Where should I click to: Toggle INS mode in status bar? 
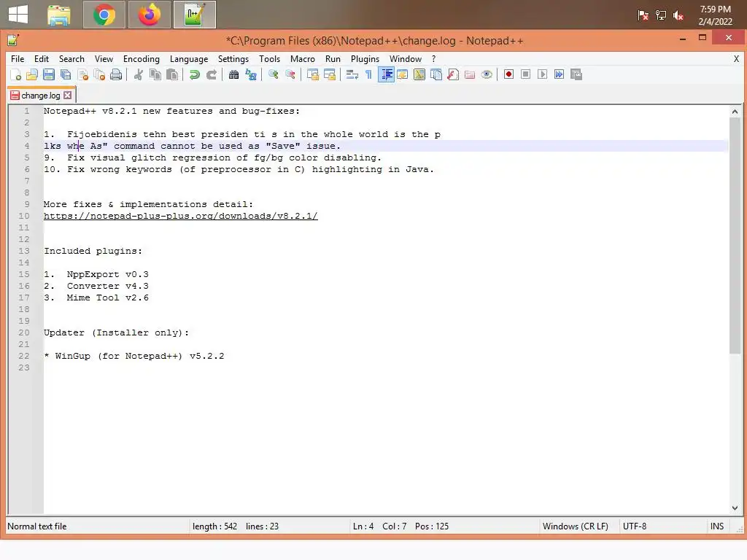[x=717, y=526]
